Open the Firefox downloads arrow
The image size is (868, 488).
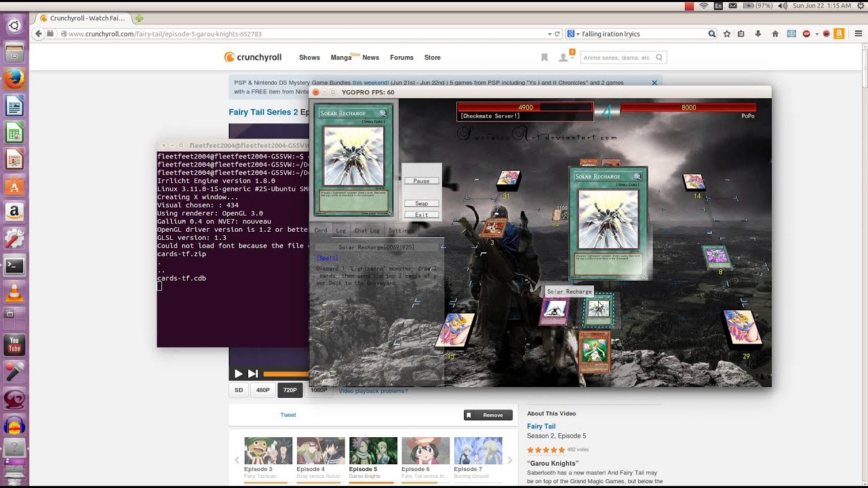click(x=757, y=34)
